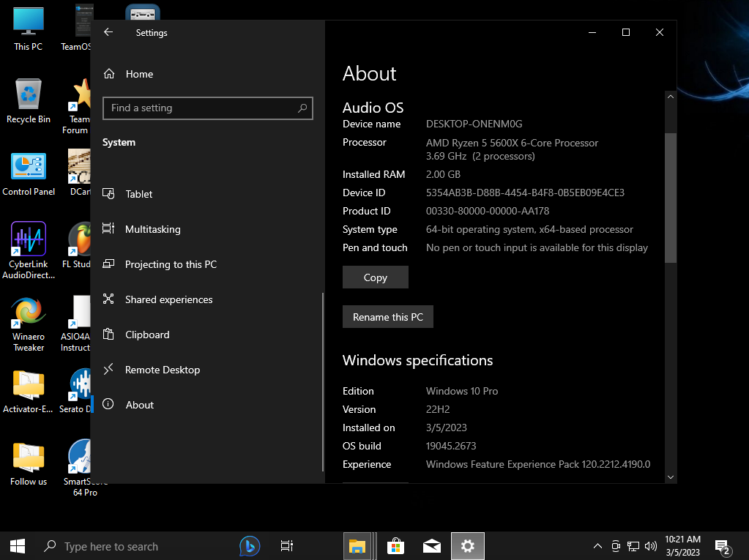Select the Device ID value text
This screenshot has width=749, height=560.
(x=525, y=193)
